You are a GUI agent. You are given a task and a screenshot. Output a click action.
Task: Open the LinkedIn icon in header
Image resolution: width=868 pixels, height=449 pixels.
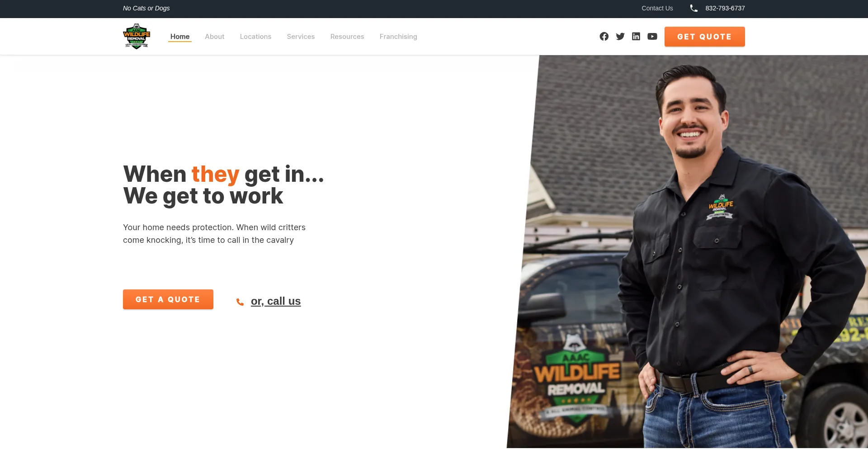coord(636,37)
